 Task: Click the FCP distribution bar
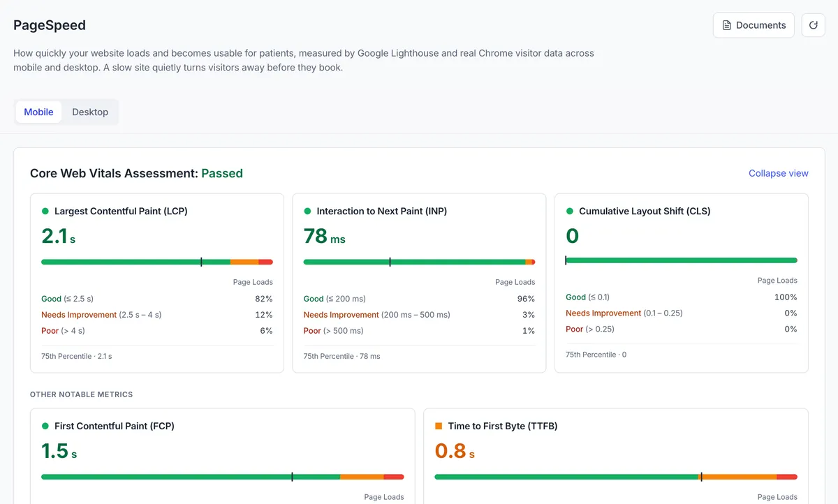pos(223,477)
